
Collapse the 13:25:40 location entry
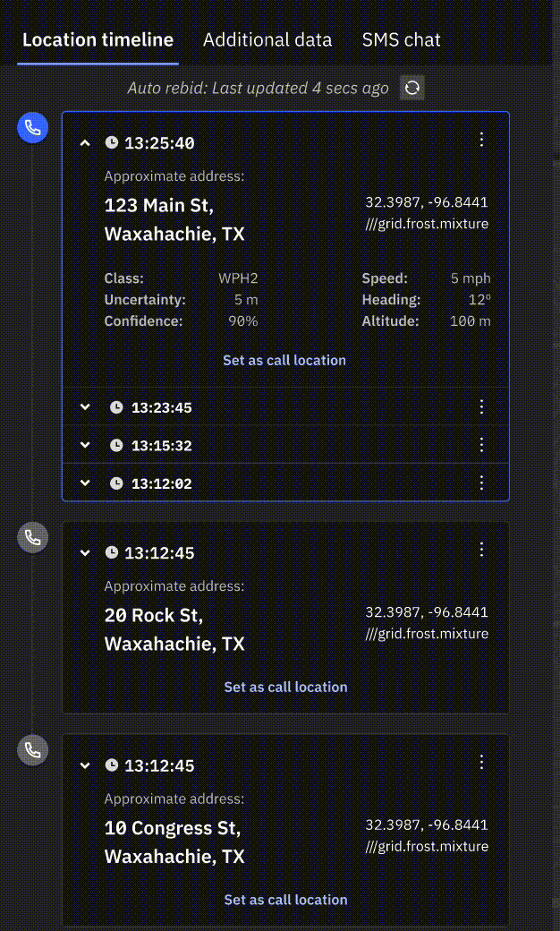85,143
